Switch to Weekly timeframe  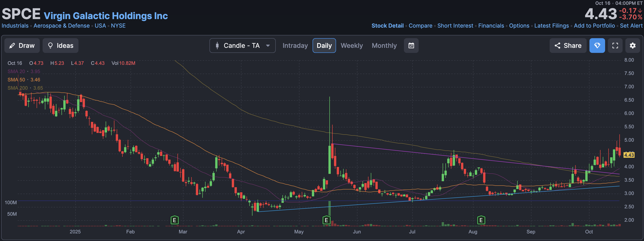tap(351, 46)
